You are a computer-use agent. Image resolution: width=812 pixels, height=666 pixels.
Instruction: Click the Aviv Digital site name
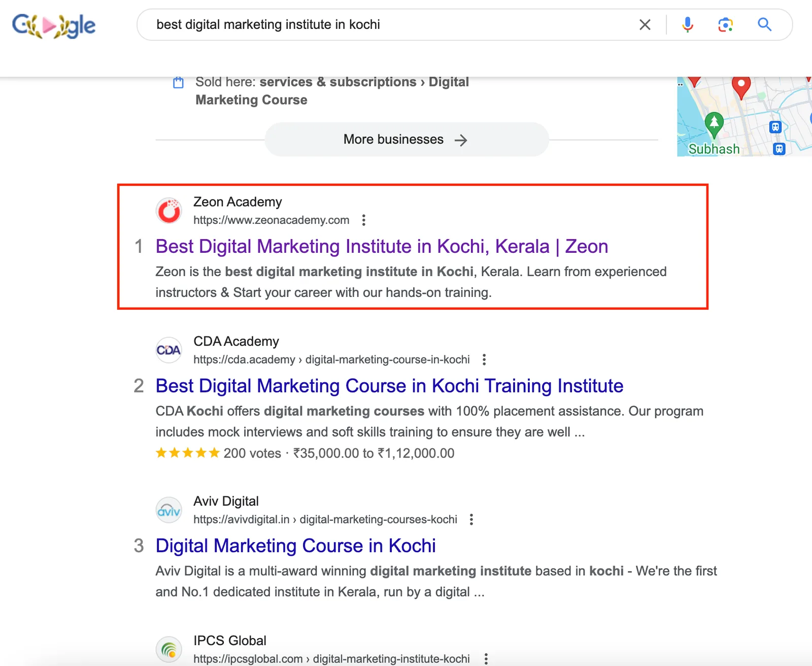[x=226, y=502]
